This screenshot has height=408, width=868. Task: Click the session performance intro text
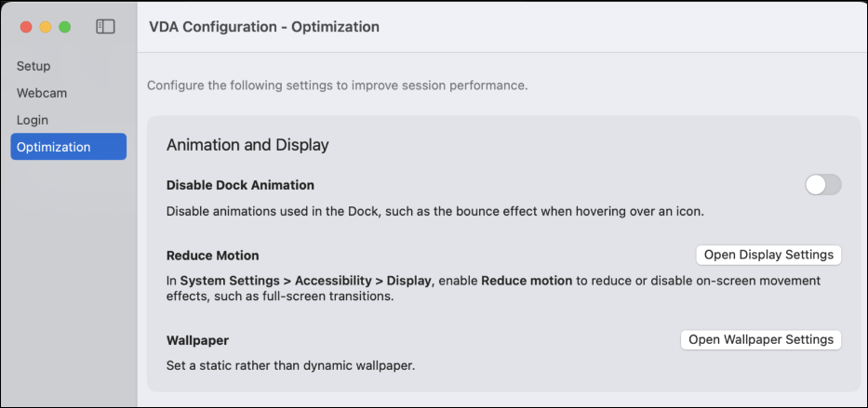pyautogui.click(x=337, y=86)
